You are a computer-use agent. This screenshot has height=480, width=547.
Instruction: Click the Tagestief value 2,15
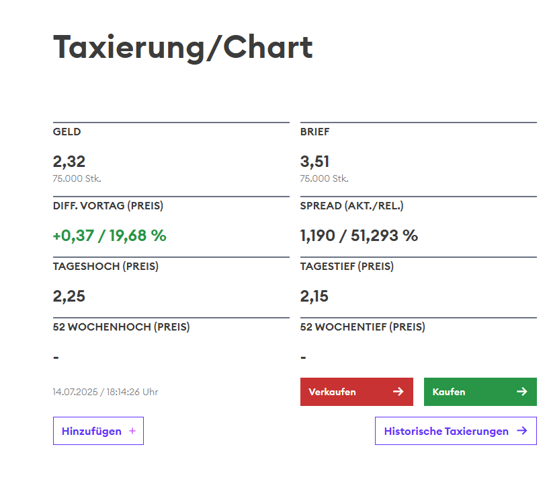pyautogui.click(x=314, y=297)
